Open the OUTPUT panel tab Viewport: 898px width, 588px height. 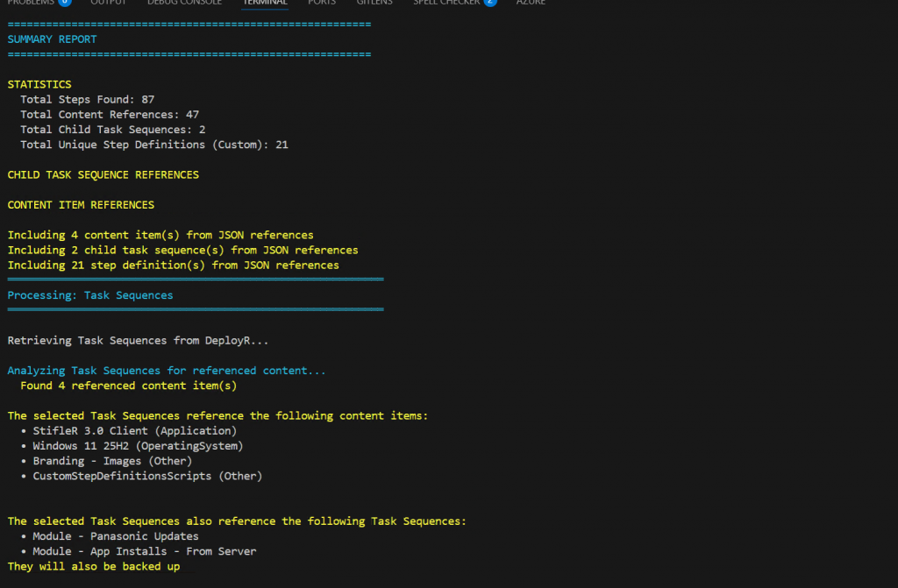tap(109, 3)
